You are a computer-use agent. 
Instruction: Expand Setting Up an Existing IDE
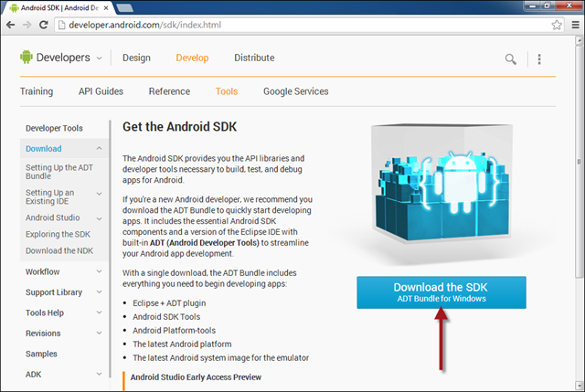pyautogui.click(x=100, y=194)
